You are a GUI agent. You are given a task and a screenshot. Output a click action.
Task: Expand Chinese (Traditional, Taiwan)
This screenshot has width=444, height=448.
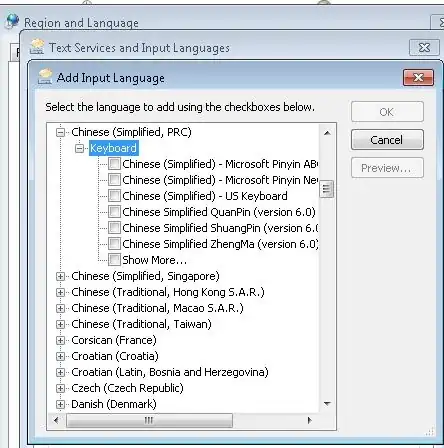(x=60, y=324)
